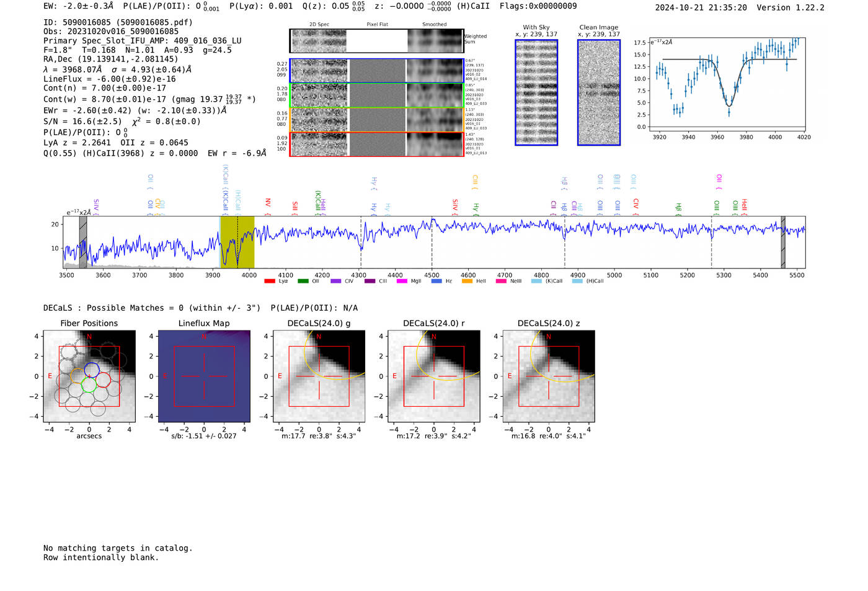The height and width of the screenshot is (591, 868).
Task: Click the Obs: 20231020v016_5090016085 line
Action: pyautogui.click(x=111, y=32)
